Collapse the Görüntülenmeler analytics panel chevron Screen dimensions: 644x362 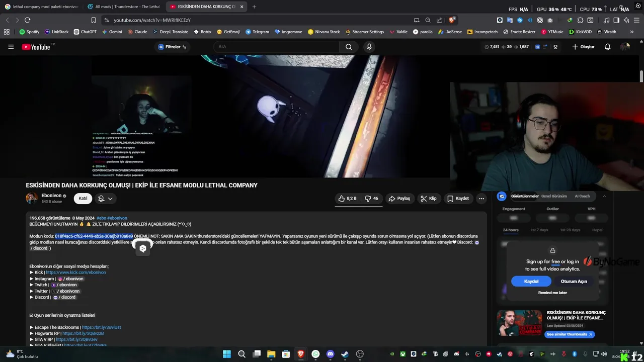(x=604, y=196)
